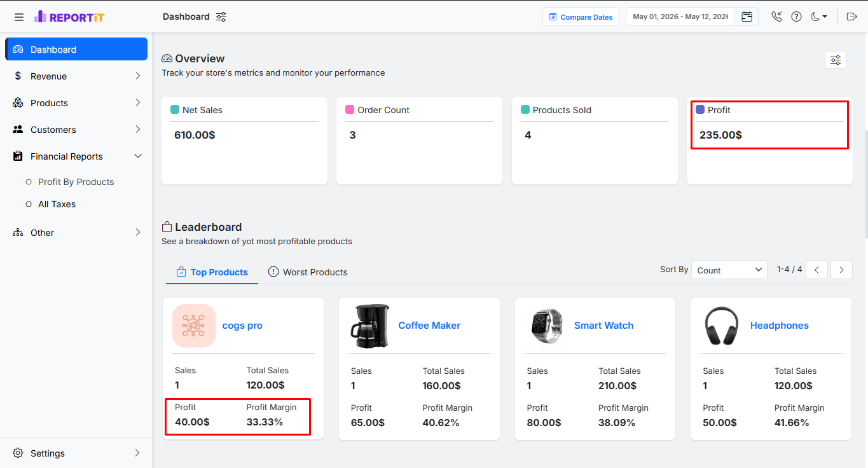
Task: Open dashboard filter sliders icon beside title
Action: [x=221, y=17]
